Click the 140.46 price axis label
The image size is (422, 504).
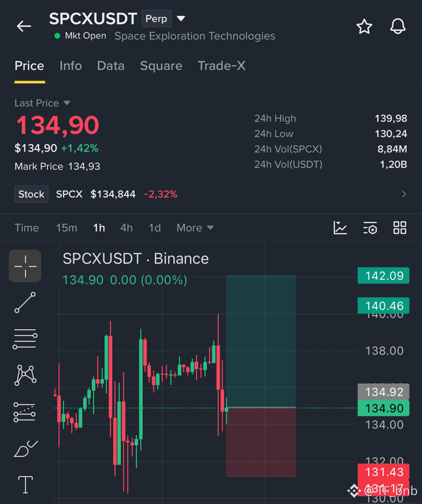tap(383, 305)
